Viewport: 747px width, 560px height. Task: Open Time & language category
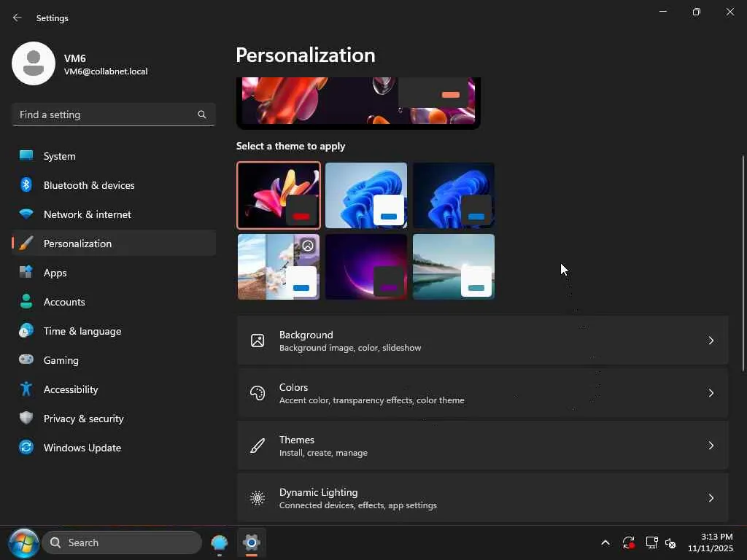[113, 331]
